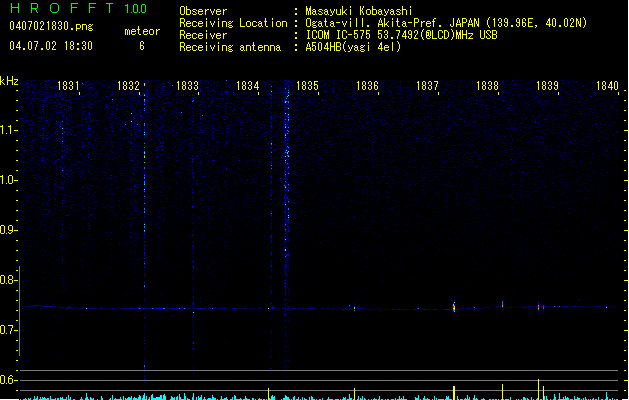Image resolution: width=629 pixels, height=400 pixels.
Task: Click the 1834 time marker
Action: coord(248,86)
